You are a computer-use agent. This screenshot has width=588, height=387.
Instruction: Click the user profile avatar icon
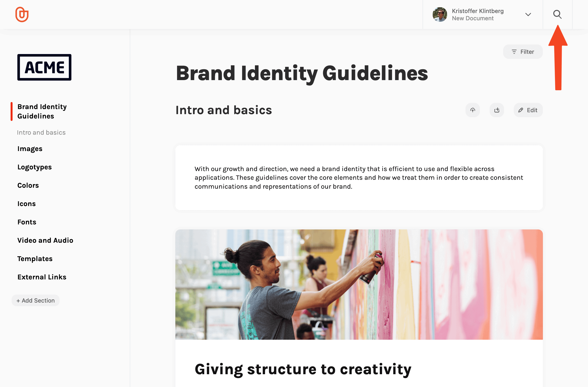(x=440, y=14)
